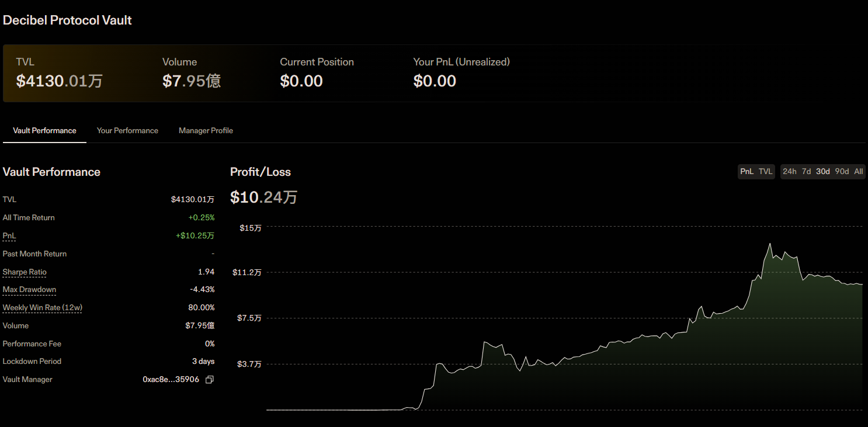The width and height of the screenshot is (868, 427).
Task: Click the Your PnL (Unrealized) stat
Action: click(x=461, y=62)
